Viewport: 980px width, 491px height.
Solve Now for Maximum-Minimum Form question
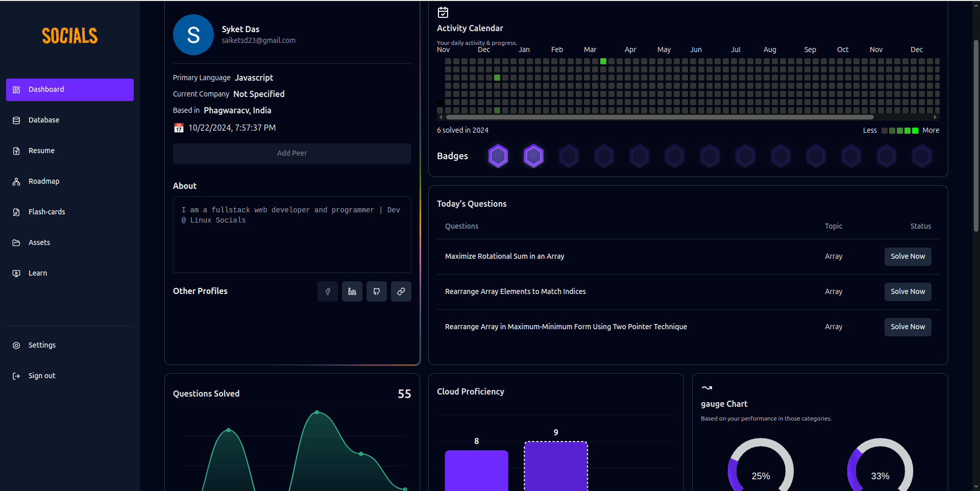(908, 327)
